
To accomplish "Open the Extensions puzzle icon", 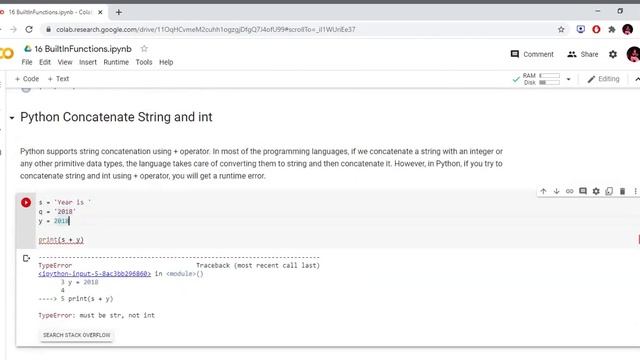I will 611,29.
